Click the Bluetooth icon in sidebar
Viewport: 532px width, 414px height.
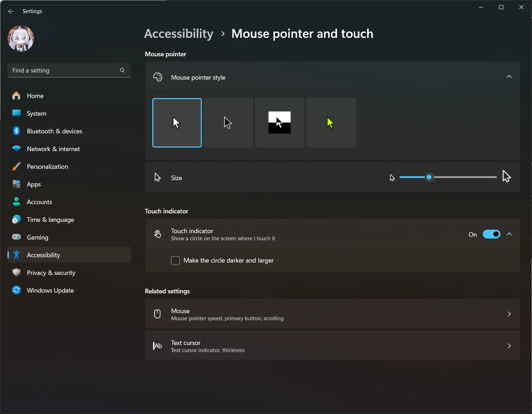point(16,131)
